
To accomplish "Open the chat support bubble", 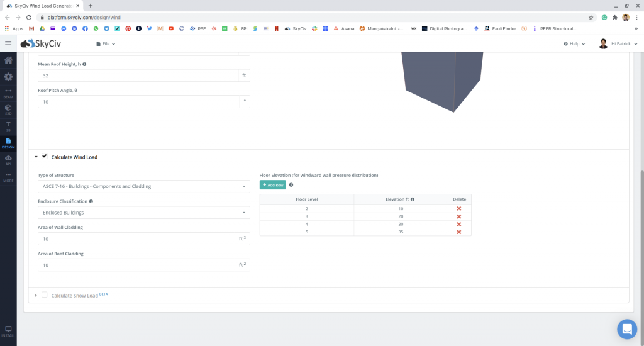I will [x=626, y=329].
